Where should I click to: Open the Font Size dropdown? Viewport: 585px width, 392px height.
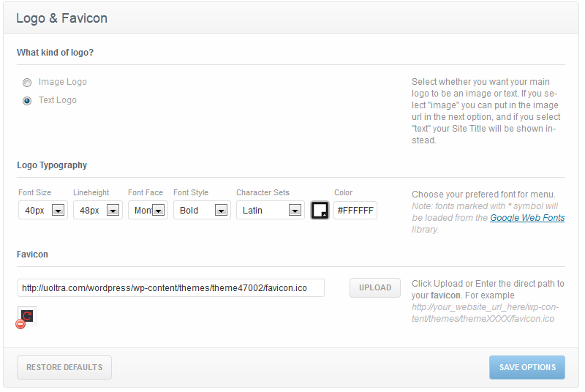tap(42, 211)
